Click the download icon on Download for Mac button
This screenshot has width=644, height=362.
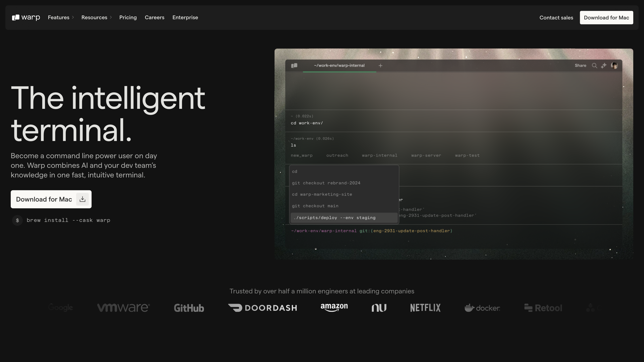[82, 199]
